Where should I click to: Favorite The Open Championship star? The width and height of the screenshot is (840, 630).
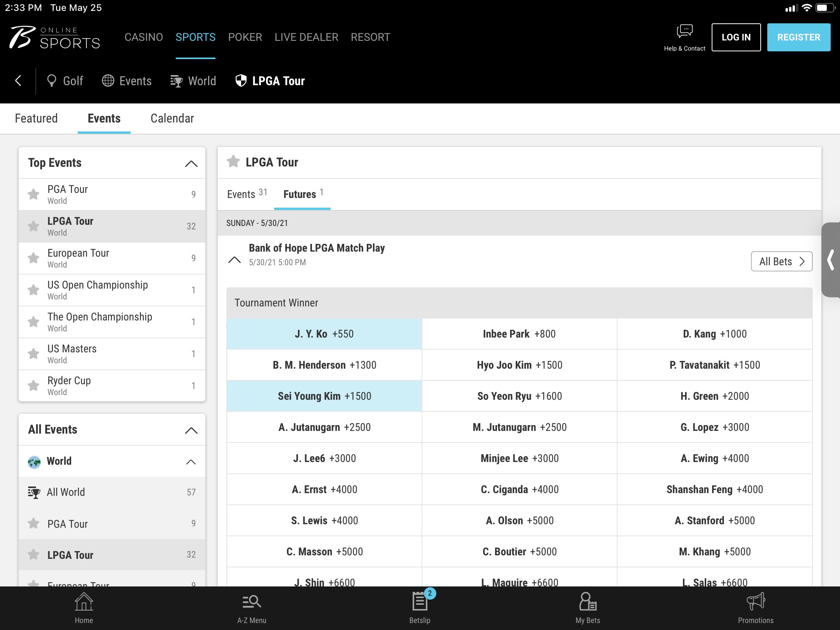pos(34,322)
